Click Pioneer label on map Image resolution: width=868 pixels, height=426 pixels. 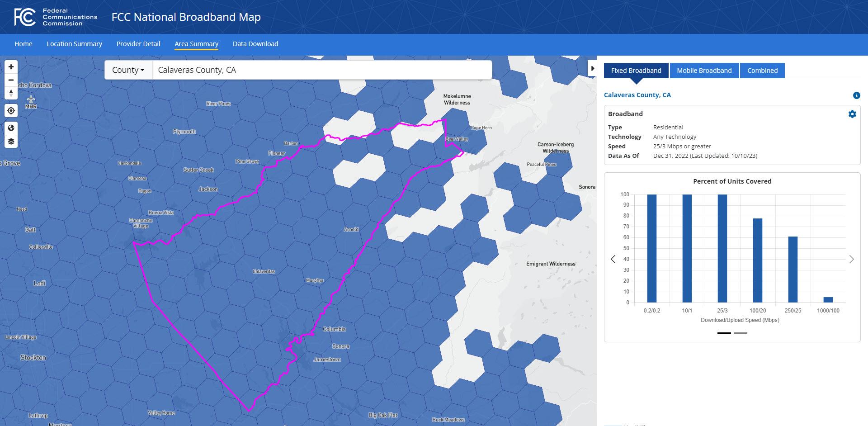277,153
